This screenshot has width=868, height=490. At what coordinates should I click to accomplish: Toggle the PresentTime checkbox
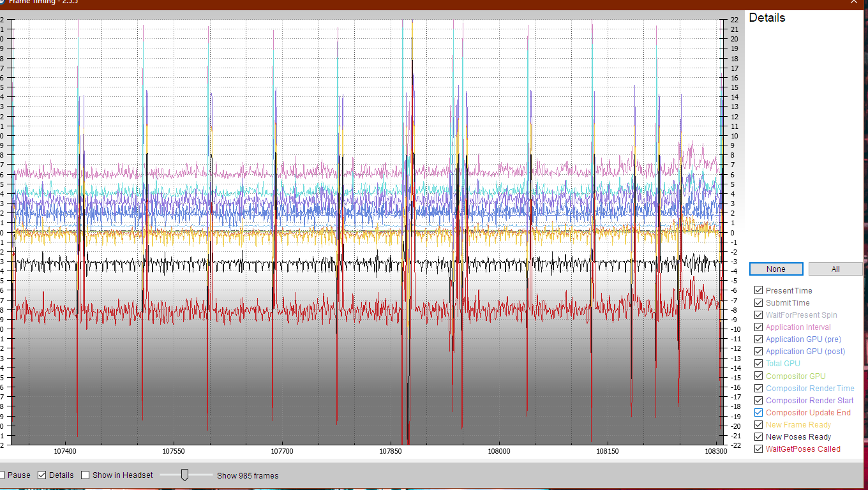(758, 290)
